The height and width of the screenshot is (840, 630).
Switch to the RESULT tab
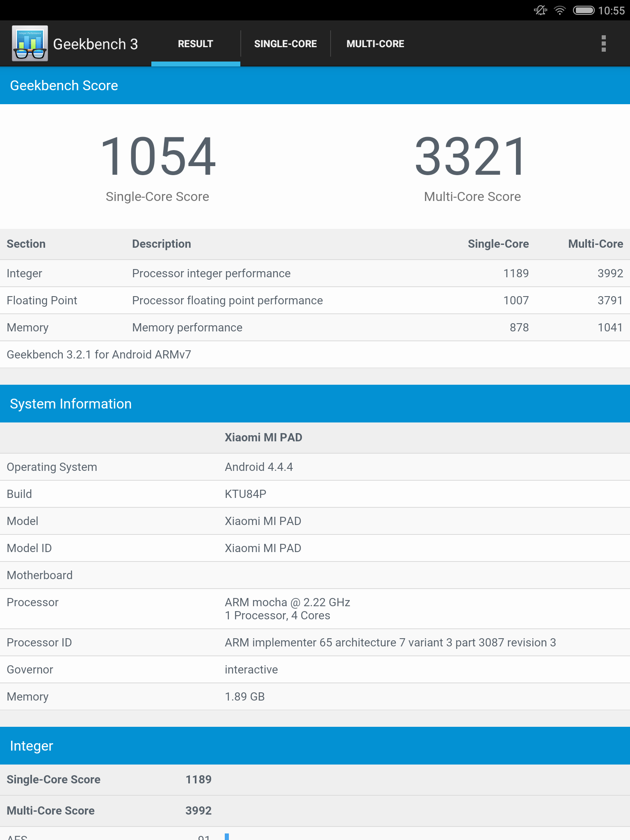point(196,44)
